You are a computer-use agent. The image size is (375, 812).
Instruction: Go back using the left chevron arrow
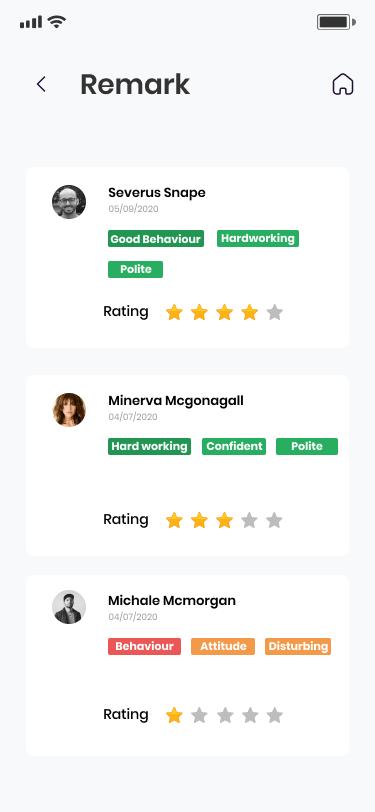tap(41, 84)
